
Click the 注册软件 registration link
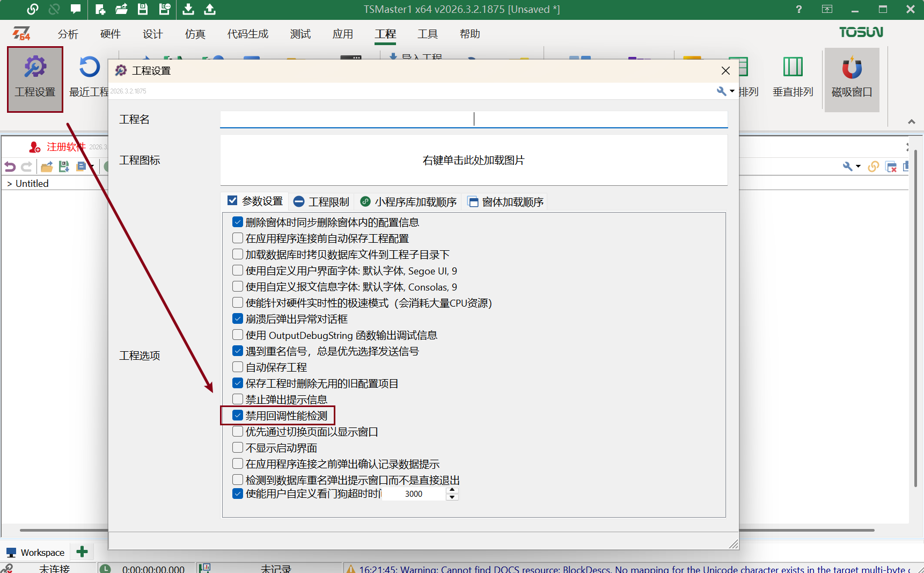(x=65, y=146)
